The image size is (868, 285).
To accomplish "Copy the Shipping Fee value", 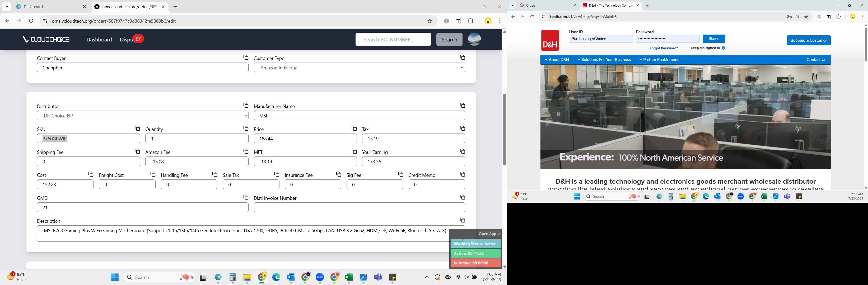I will 137,151.
